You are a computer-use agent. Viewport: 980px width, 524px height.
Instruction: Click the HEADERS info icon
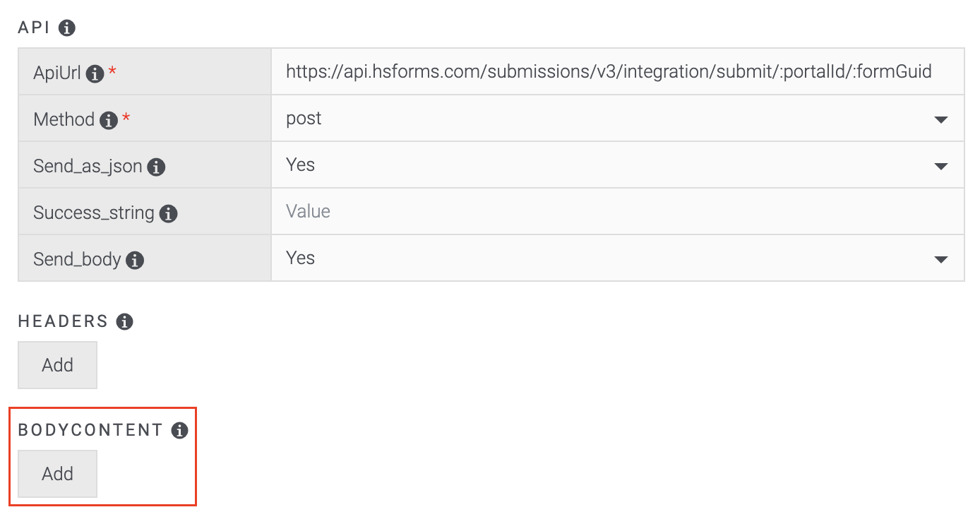[124, 322]
